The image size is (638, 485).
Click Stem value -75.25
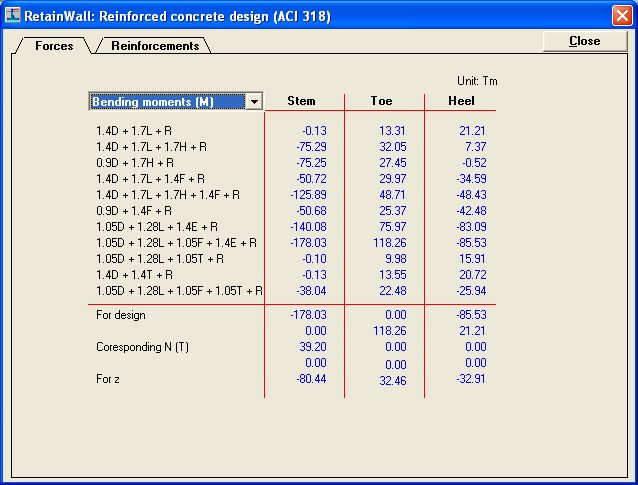311,163
